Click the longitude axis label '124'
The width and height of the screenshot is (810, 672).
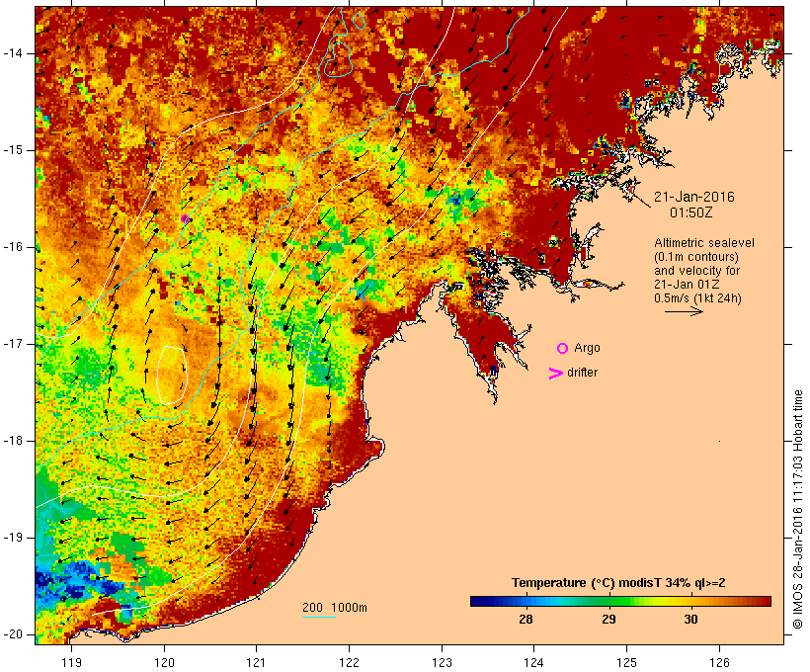point(534,663)
